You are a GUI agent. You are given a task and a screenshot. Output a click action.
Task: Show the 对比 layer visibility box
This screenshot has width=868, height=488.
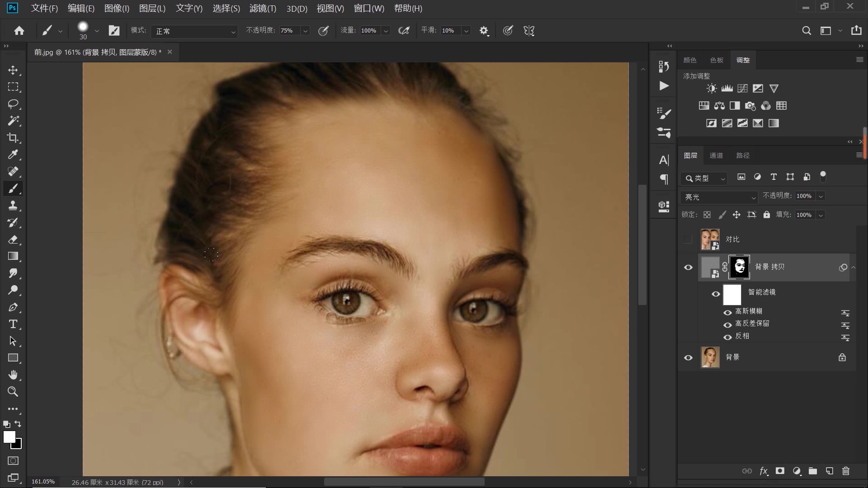click(688, 239)
